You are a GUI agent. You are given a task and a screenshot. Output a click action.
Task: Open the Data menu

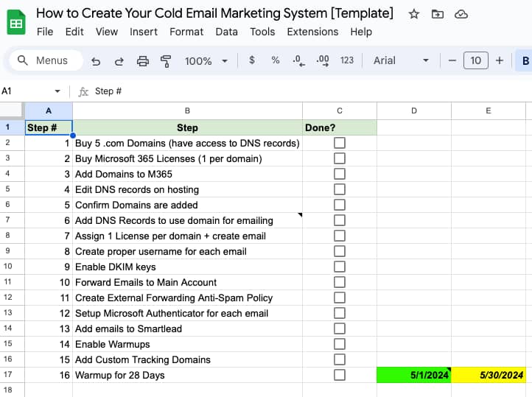click(226, 32)
